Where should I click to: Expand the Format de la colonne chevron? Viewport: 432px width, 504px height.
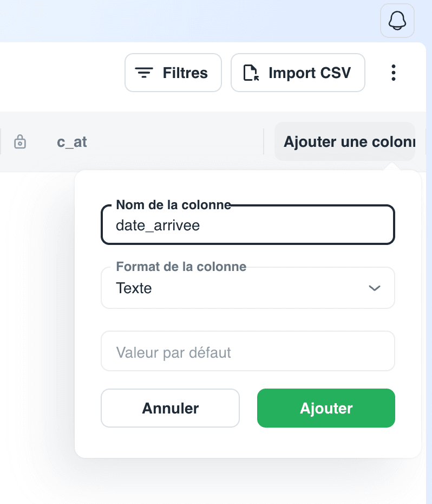pyautogui.click(x=375, y=288)
